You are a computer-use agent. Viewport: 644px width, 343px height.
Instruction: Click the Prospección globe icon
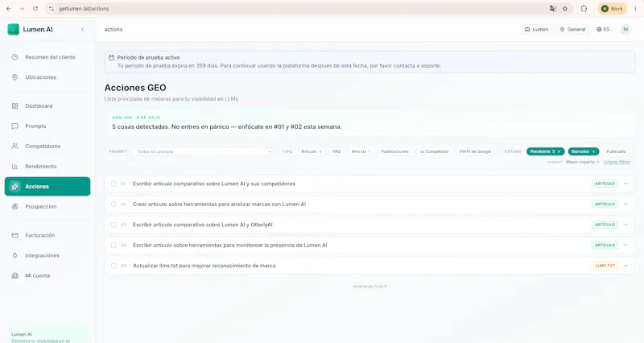tap(14, 207)
